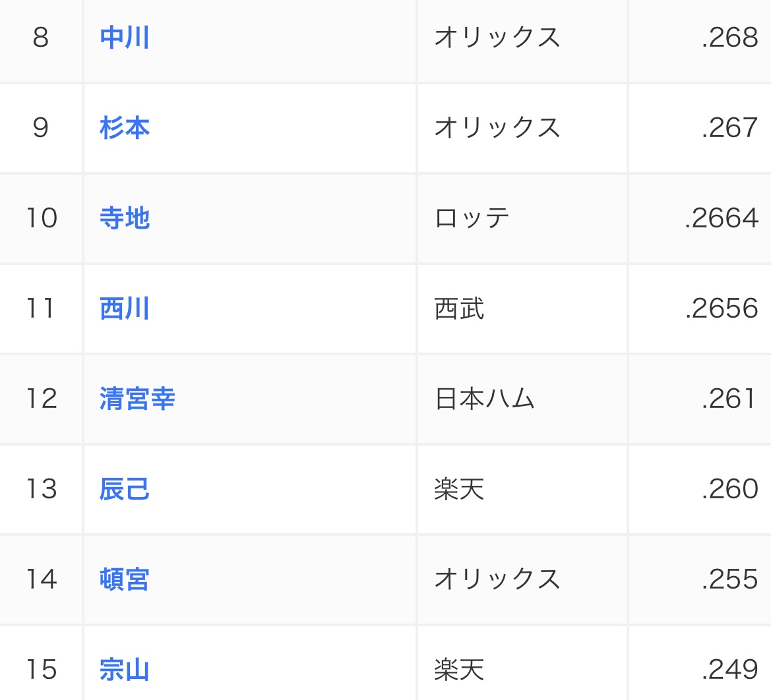Click the 辰己 player name
The image size is (771, 700).
click(x=125, y=489)
